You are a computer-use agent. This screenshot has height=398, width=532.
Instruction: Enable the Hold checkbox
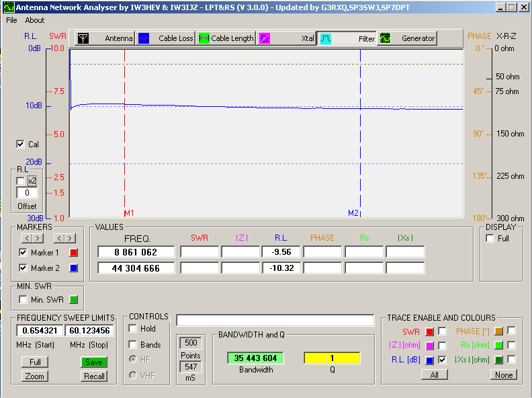coord(133,329)
